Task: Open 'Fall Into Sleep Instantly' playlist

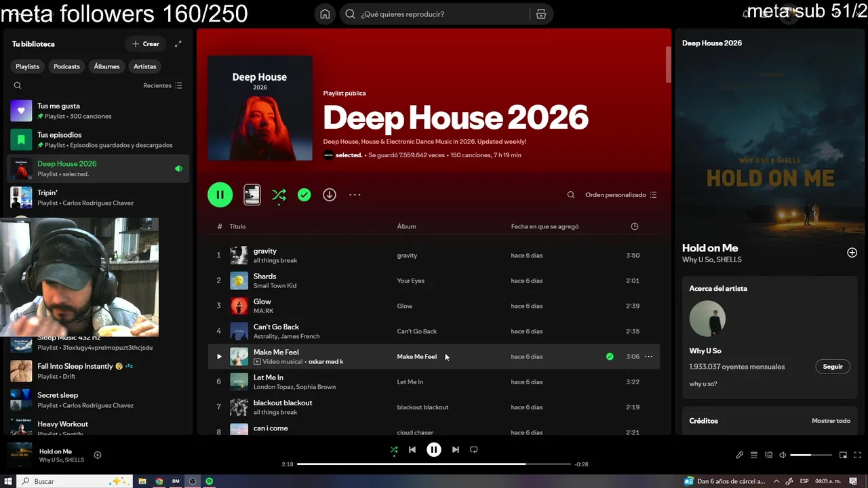Action: 98,371
